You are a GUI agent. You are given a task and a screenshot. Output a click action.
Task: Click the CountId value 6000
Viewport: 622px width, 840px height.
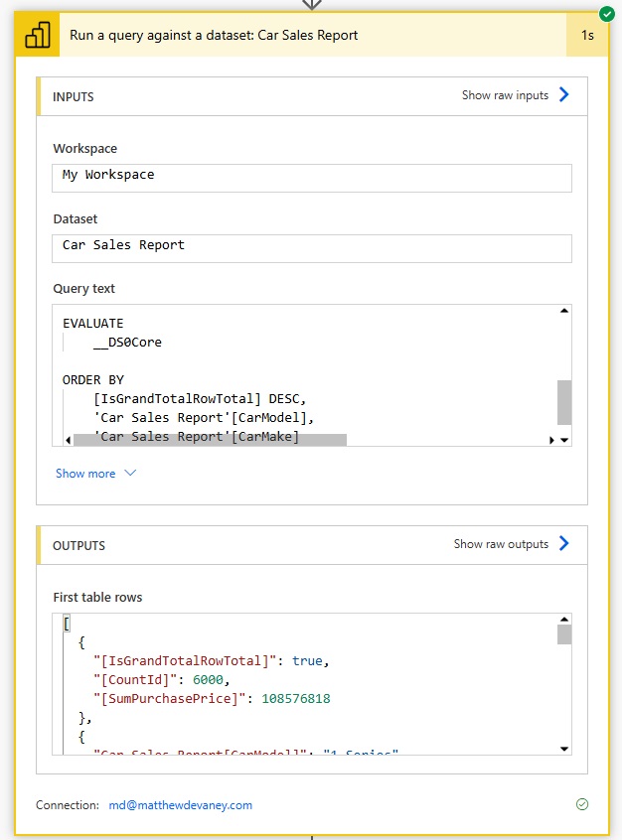(208, 680)
